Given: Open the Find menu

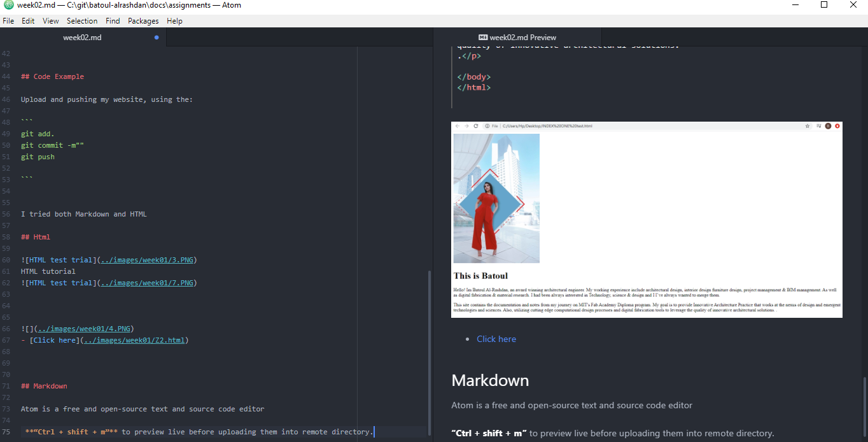Looking at the screenshot, I should click(x=113, y=21).
